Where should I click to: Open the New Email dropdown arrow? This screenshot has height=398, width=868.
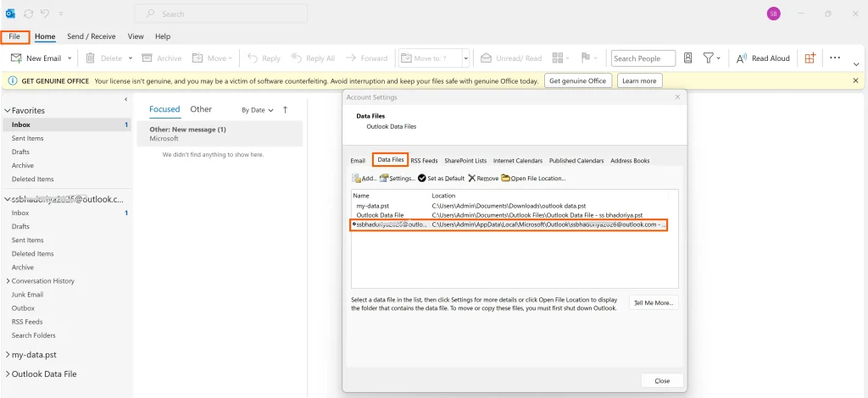coord(70,58)
